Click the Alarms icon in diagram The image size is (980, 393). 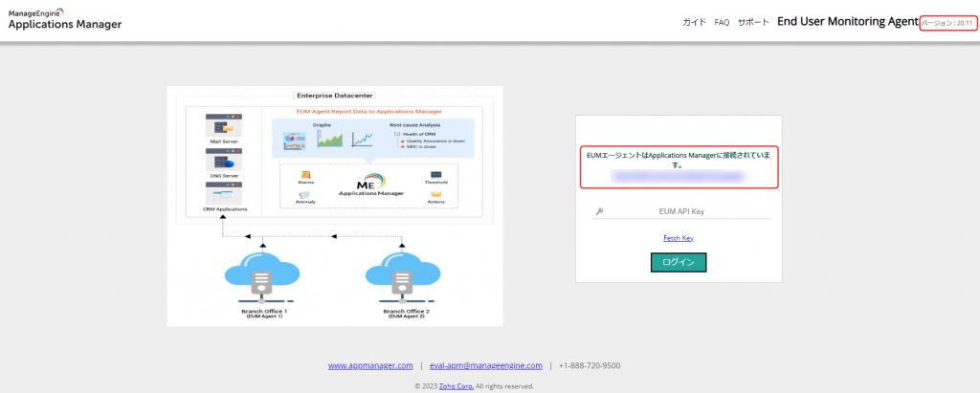point(306,175)
